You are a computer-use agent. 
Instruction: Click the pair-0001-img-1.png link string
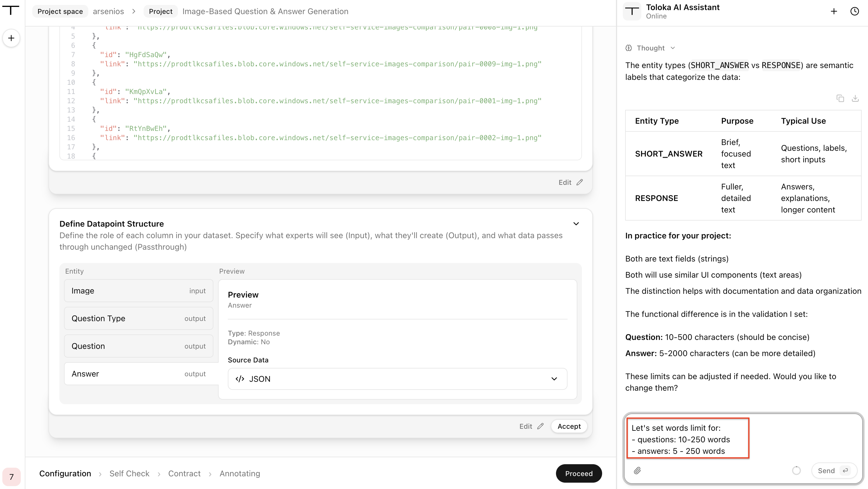coord(337,101)
